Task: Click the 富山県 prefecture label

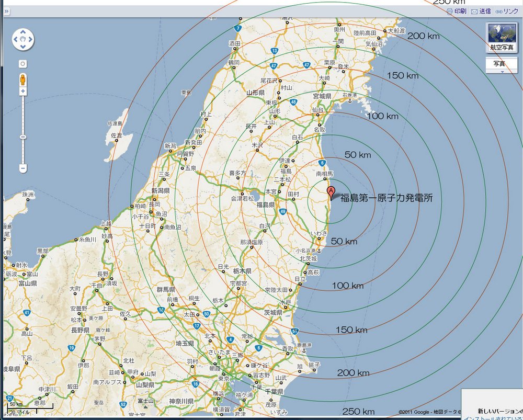Action: click(28, 283)
